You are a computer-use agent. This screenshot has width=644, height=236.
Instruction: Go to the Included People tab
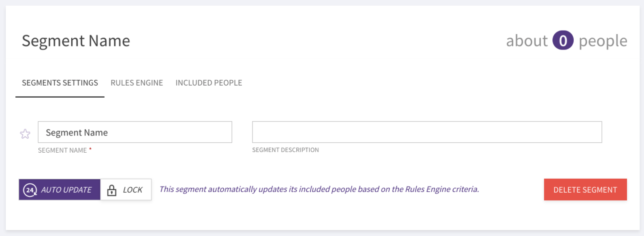pos(209,83)
